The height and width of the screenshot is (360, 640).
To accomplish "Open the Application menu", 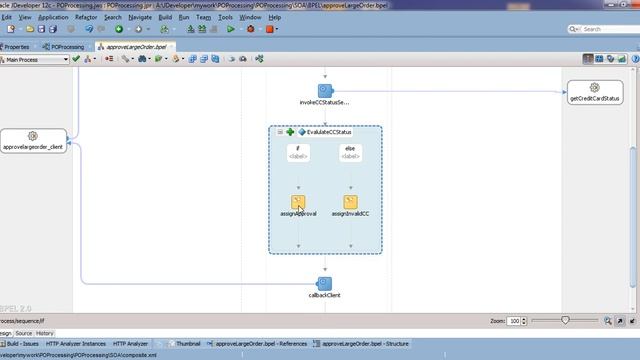I will click(53, 17).
